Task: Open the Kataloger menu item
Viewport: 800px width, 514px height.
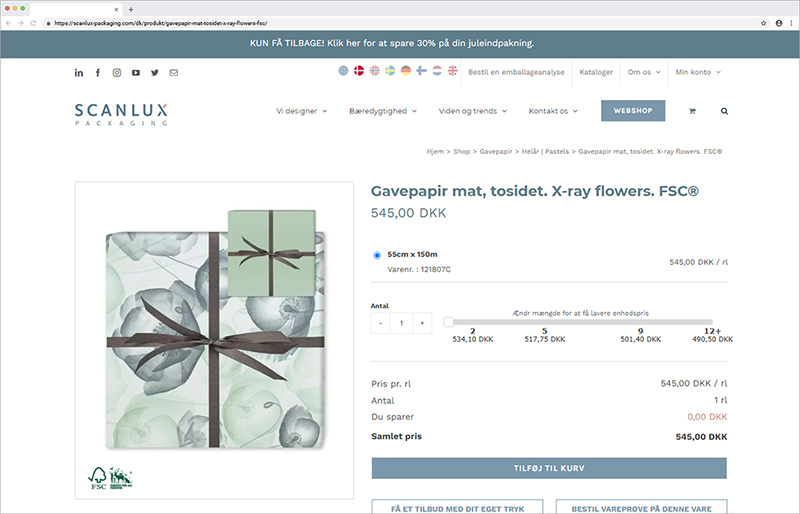Action: (596, 72)
